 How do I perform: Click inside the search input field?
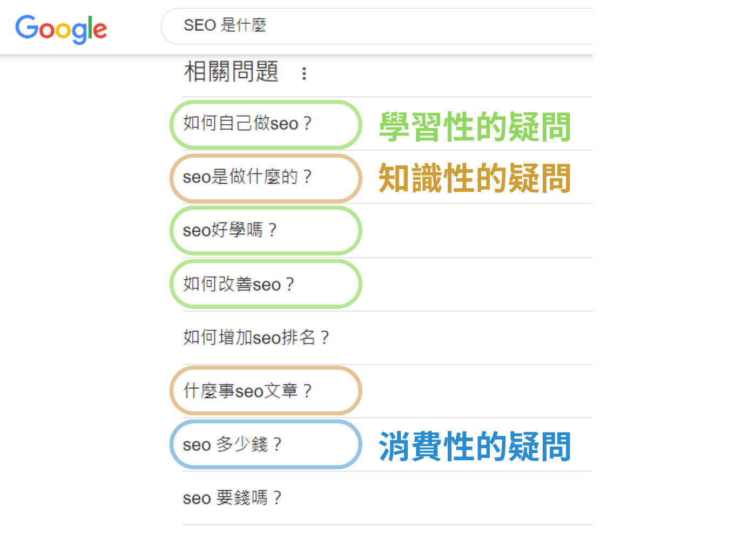pos(378,25)
